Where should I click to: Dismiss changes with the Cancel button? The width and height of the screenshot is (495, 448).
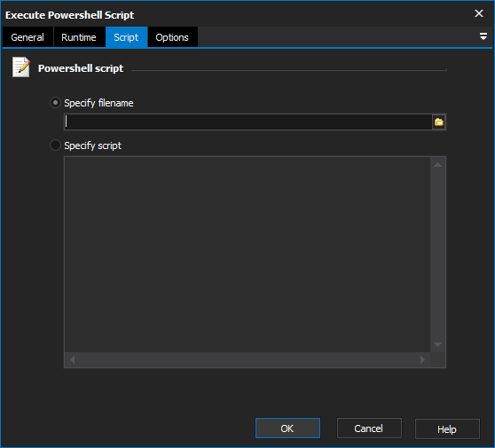click(x=369, y=428)
